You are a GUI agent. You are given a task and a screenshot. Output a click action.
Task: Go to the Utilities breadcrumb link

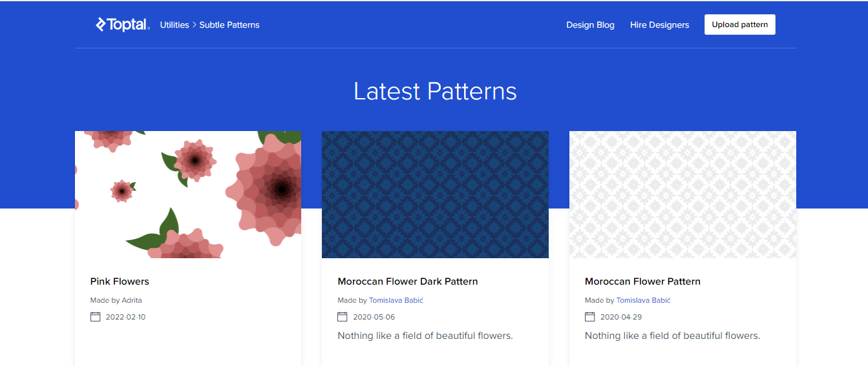(175, 25)
